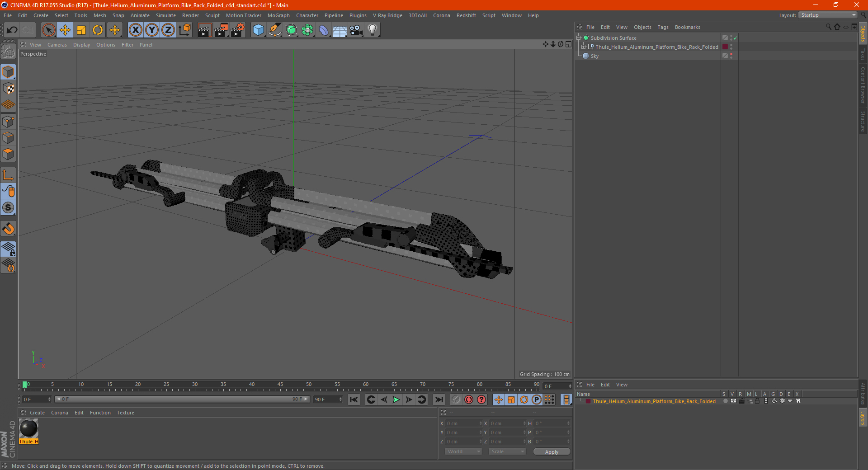The width and height of the screenshot is (868, 470).
Task: Click the Objects panel search icon
Action: pyautogui.click(x=828, y=27)
